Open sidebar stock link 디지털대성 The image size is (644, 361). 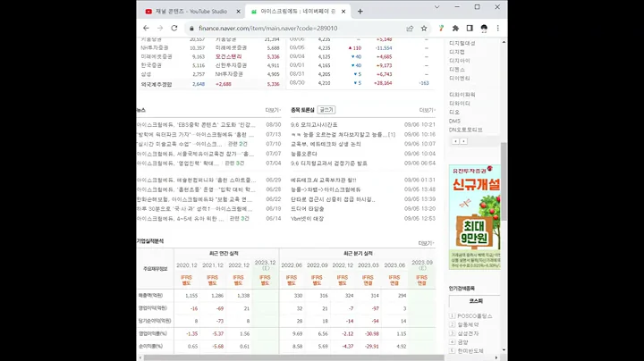click(462, 43)
